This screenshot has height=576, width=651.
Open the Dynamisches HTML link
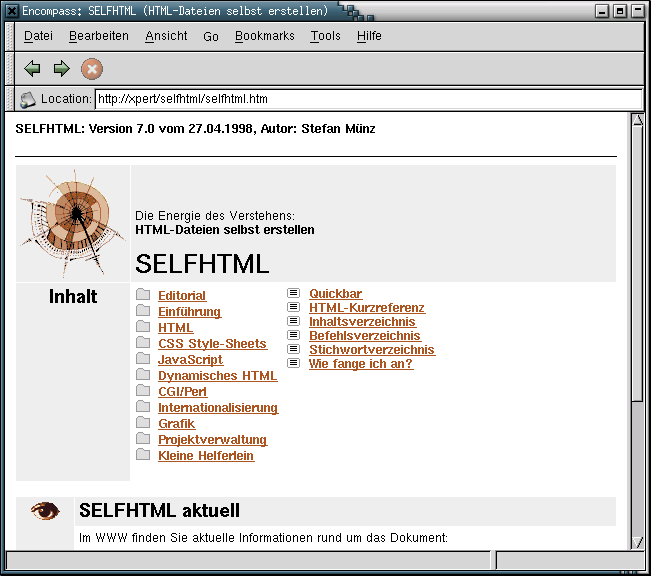217,376
